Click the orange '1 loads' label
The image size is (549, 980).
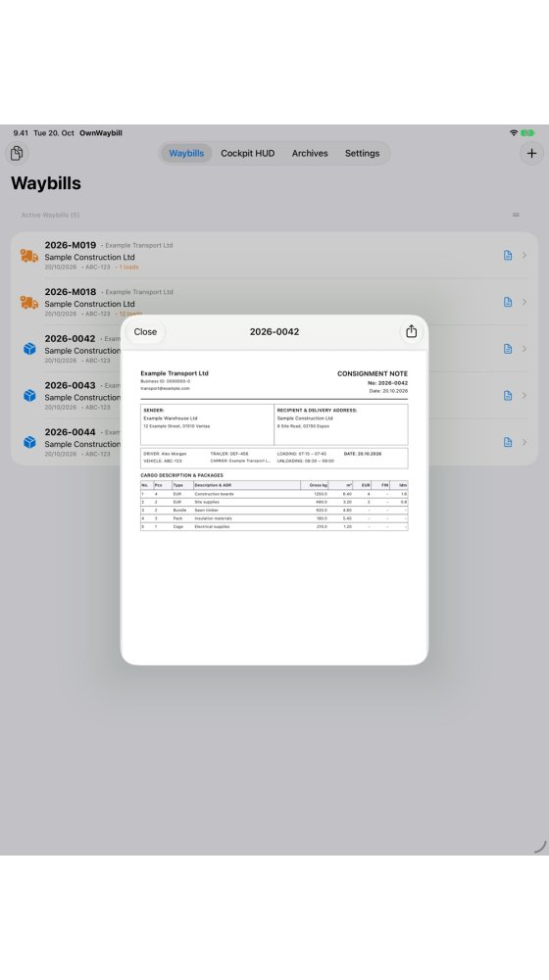click(x=128, y=267)
